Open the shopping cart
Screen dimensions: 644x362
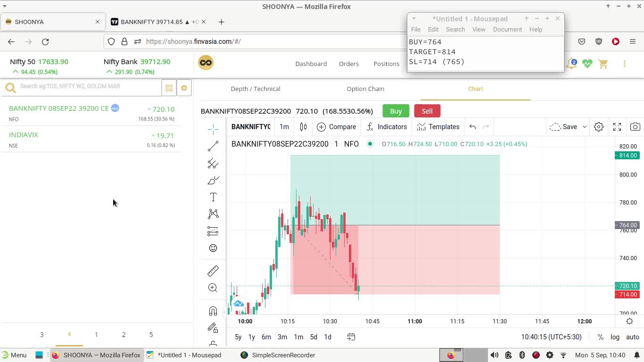coord(603,64)
